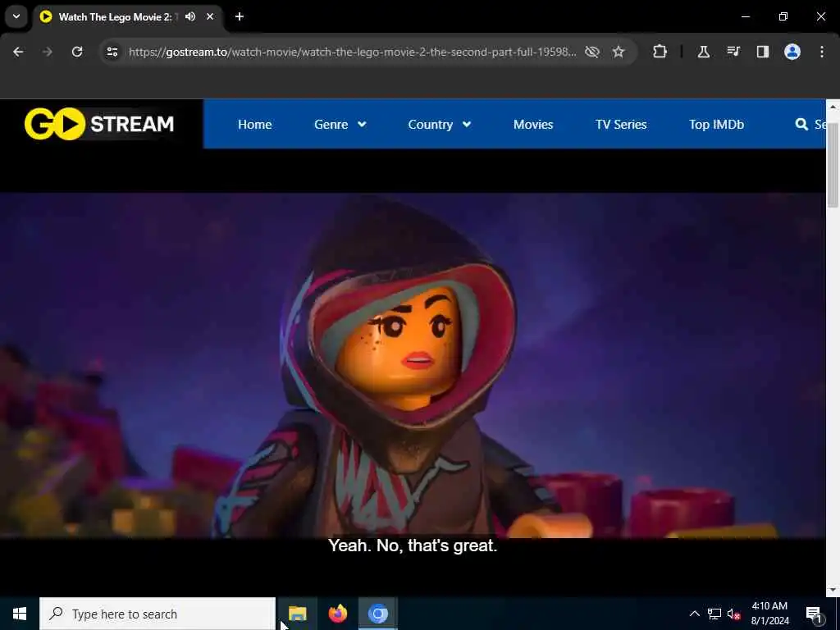Screen dimensions: 840x630
Task: Open the volume tray icon
Action: [734, 614]
